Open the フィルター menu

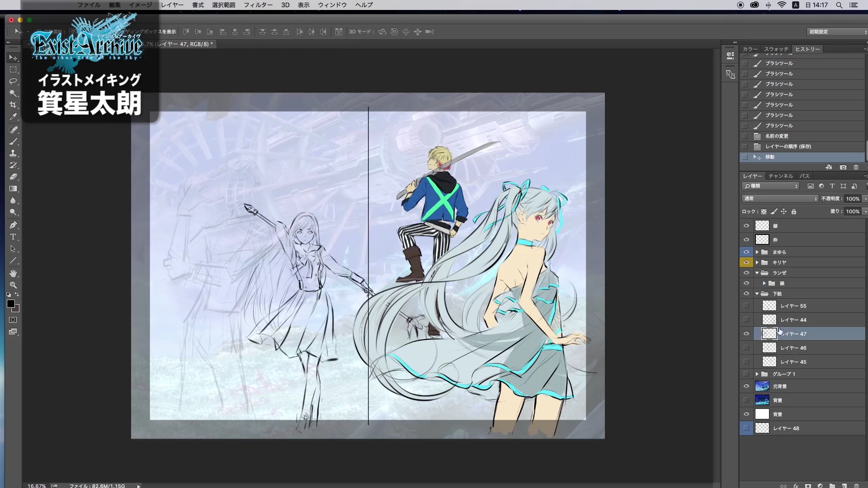coord(258,5)
